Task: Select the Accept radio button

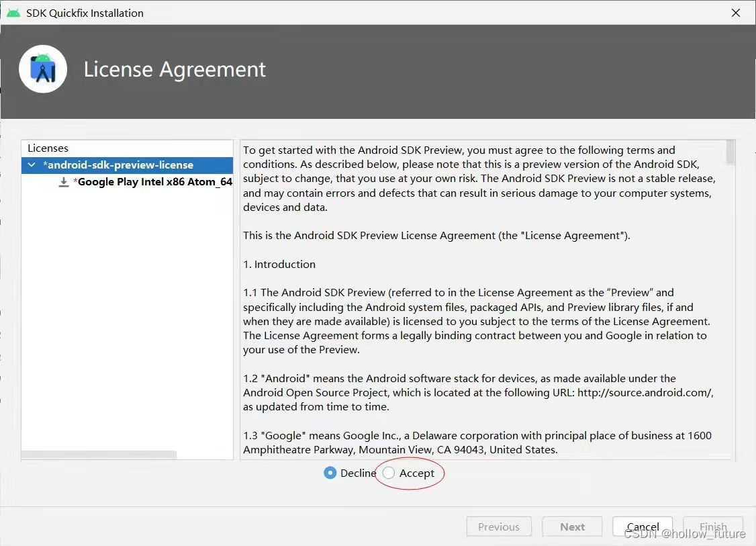Action: click(389, 473)
